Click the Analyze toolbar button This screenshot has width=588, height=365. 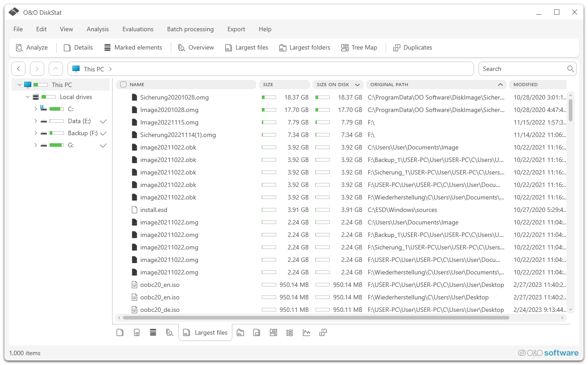[x=32, y=48]
